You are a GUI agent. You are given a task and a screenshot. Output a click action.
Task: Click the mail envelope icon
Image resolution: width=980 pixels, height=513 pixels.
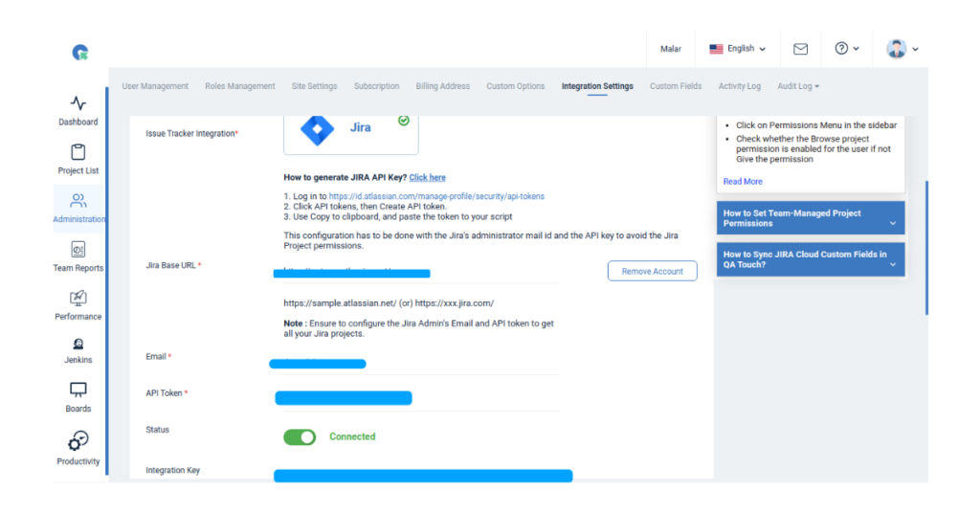pyautogui.click(x=801, y=49)
